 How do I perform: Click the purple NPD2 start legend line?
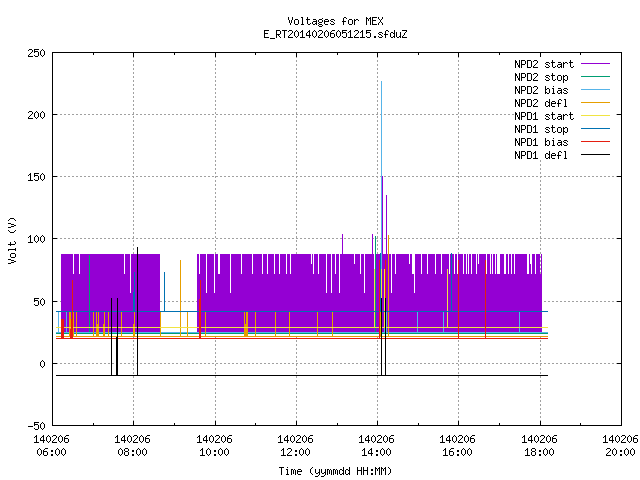[x=595, y=64]
